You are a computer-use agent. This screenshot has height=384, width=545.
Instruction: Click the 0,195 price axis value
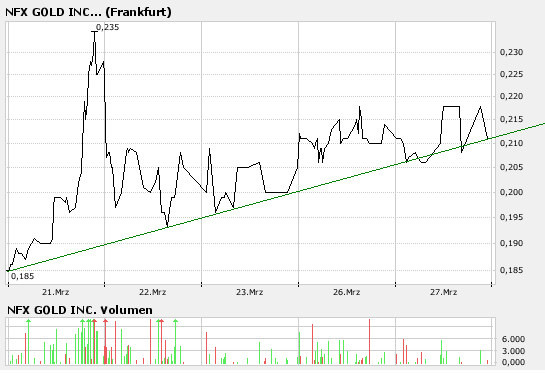[x=511, y=217]
